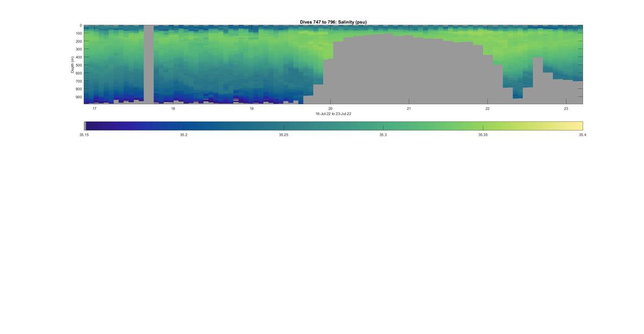The image size is (644, 334).
Task: Click depth tick label '300'
Action: tap(78, 49)
